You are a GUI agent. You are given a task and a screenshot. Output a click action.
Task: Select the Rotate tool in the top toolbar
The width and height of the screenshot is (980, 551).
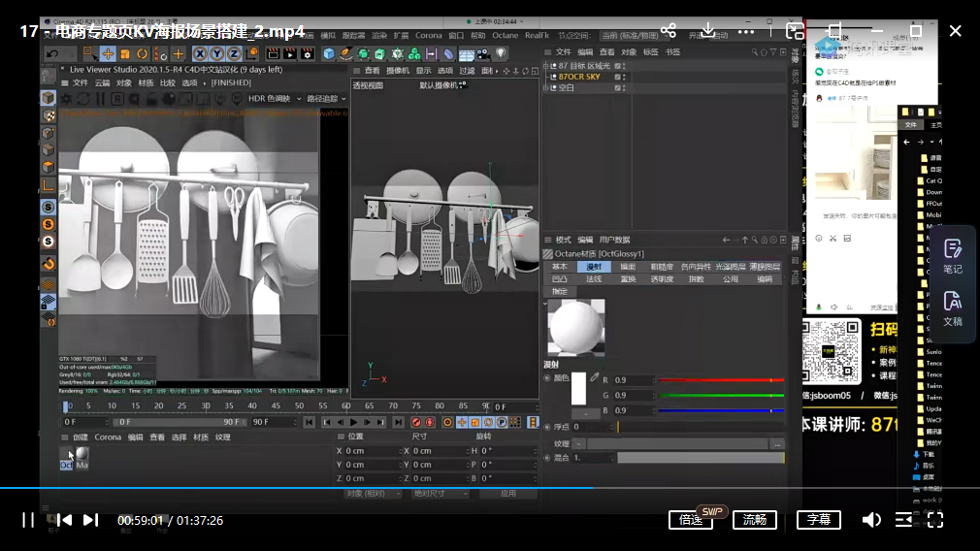coord(143,53)
